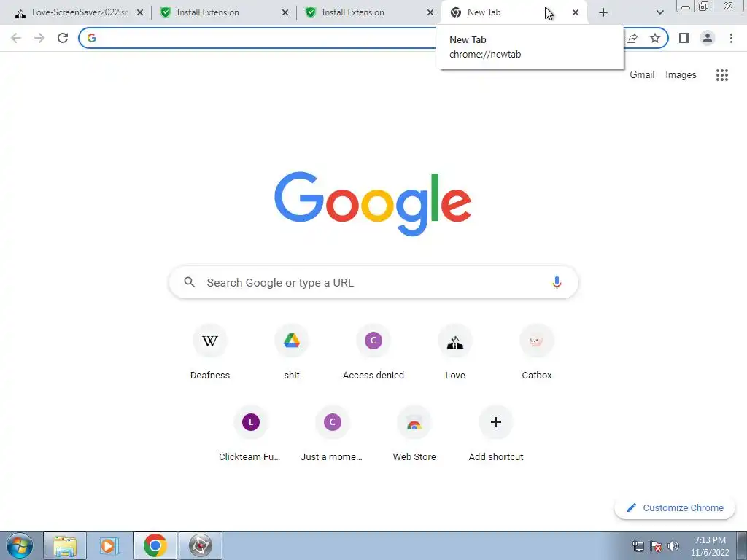Open the side panel icon

click(684, 38)
